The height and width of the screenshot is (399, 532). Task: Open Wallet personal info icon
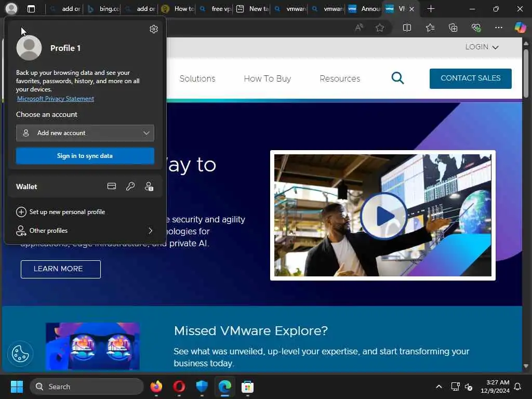[x=149, y=187]
